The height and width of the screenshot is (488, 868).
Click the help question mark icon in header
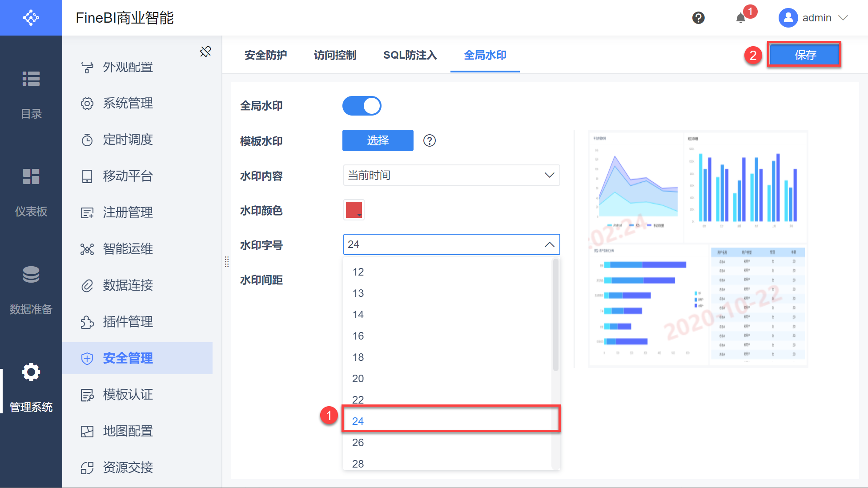(x=698, y=18)
